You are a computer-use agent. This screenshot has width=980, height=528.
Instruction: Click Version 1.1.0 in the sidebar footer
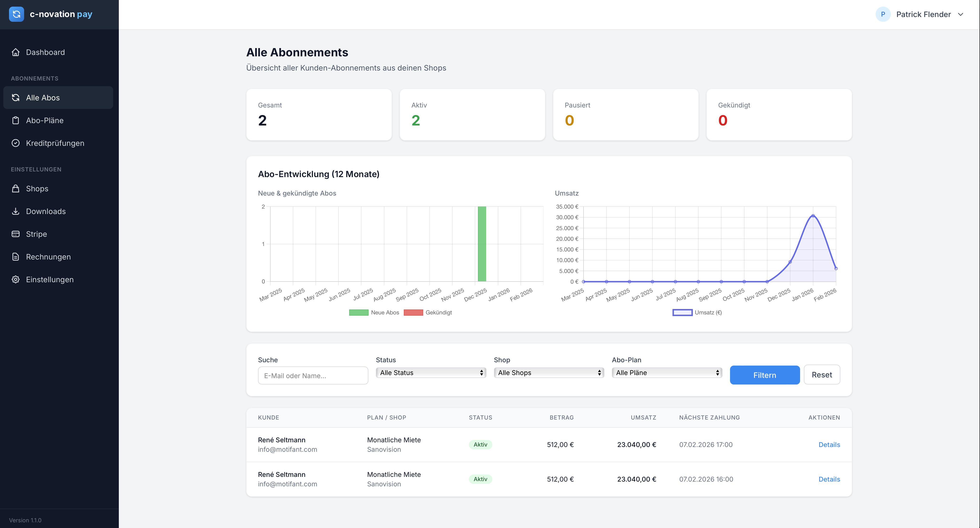(25, 520)
